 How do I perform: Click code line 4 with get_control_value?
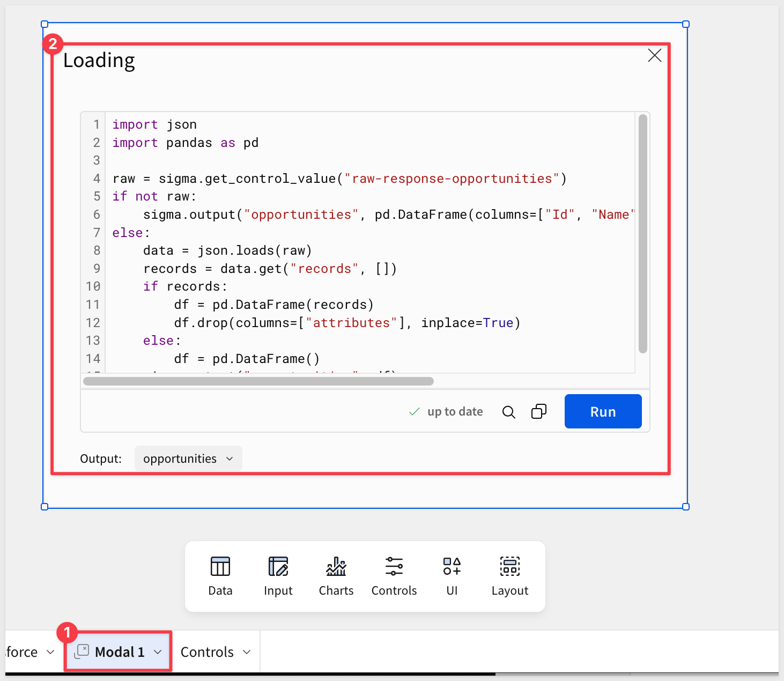339,179
